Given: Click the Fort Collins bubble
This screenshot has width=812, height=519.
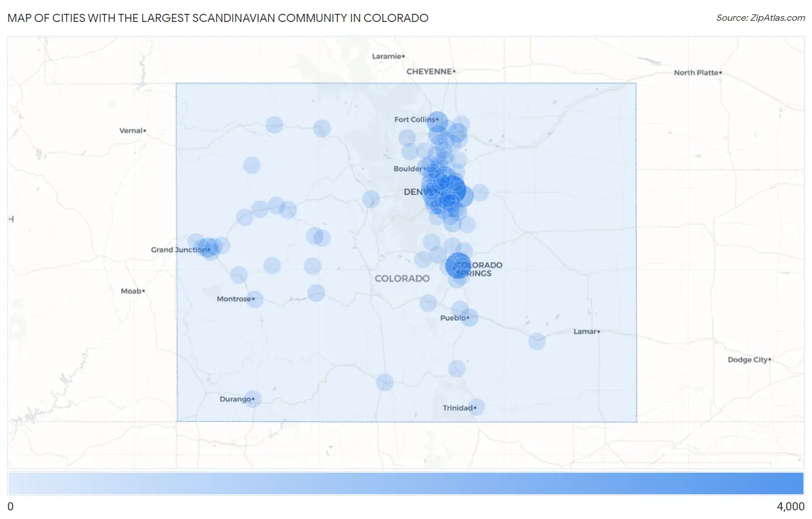Looking at the screenshot, I should 438,122.
